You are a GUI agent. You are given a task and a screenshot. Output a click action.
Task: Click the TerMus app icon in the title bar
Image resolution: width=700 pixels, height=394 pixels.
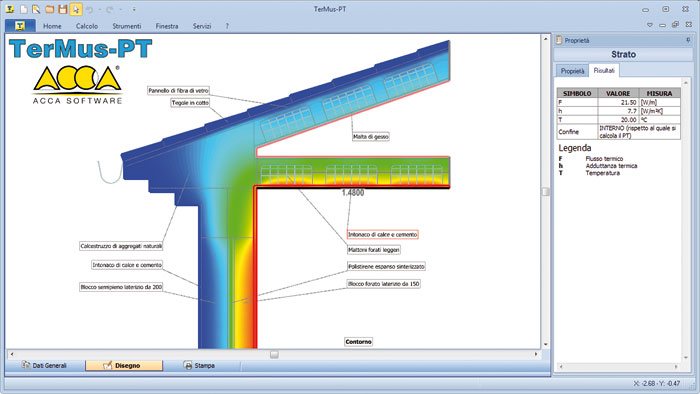pyautogui.click(x=10, y=9)
